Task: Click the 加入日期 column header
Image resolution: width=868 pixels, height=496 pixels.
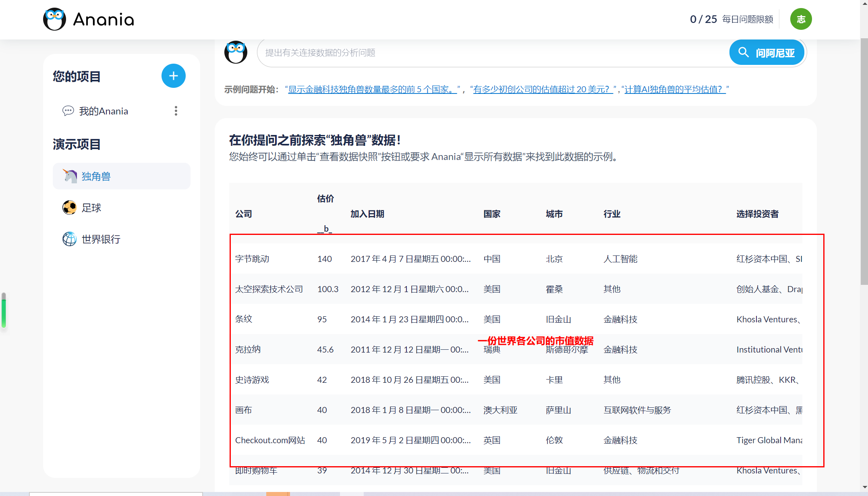Action: click(367, 214)
